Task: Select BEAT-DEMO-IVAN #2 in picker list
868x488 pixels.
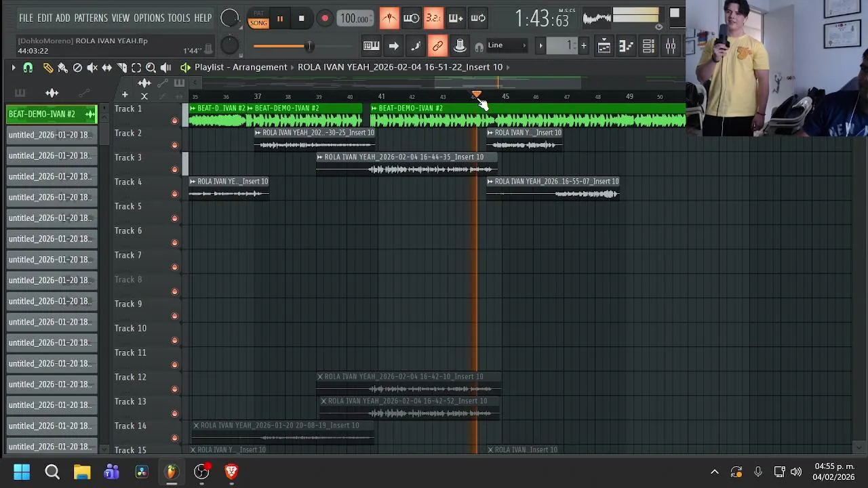Action: 52,114
